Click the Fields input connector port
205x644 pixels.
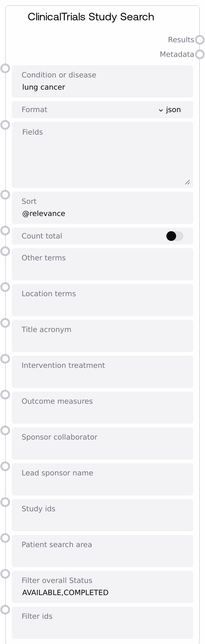[5, 125]
